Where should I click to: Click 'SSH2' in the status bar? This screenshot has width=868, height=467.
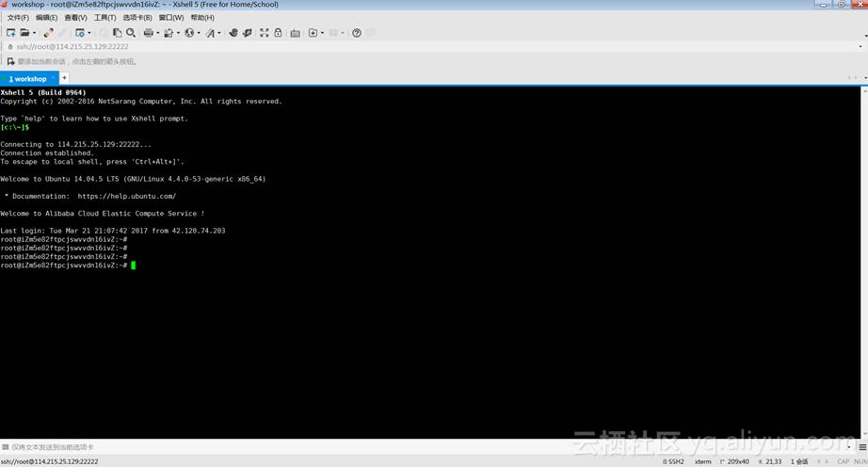(674, 461)
